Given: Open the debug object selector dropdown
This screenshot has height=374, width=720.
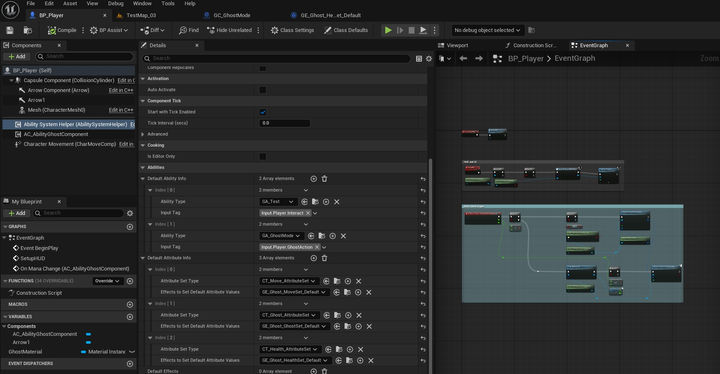Looking at the screenshot, I should [x=487, y=30].
